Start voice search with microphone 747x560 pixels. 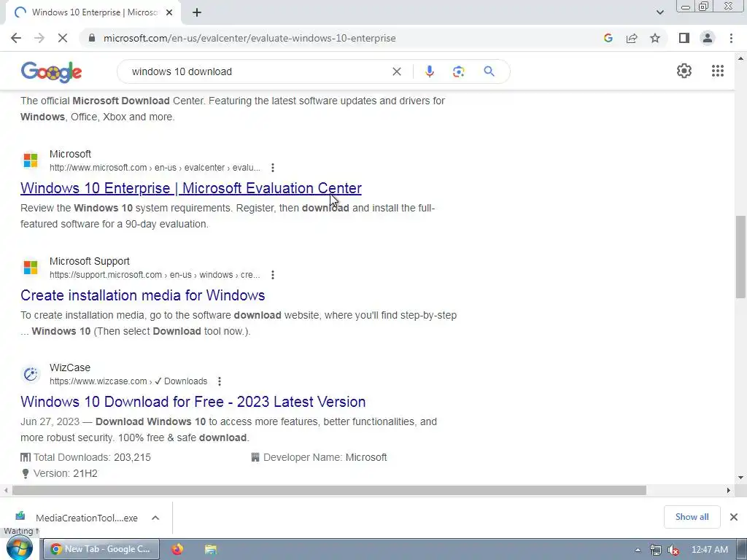[x=429, y=71]
